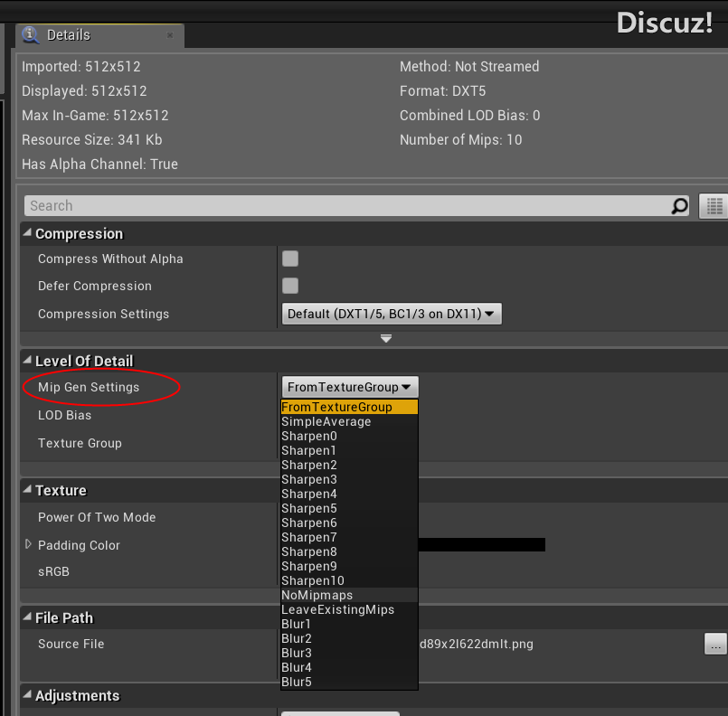This screenshot has height=716, width=728.
Task: Choose Blur3 mip generation setting
Action: pos(297,653)
